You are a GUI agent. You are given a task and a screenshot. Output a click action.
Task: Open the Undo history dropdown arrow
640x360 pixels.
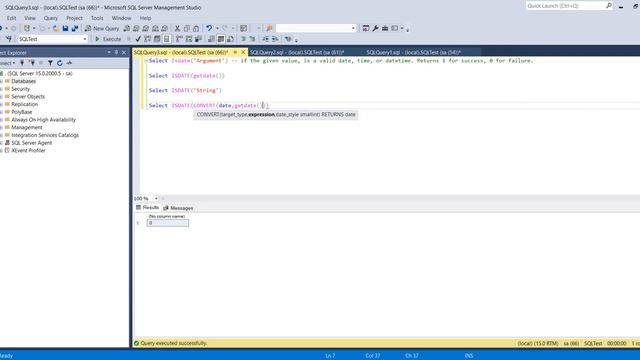tap(217, 29)
